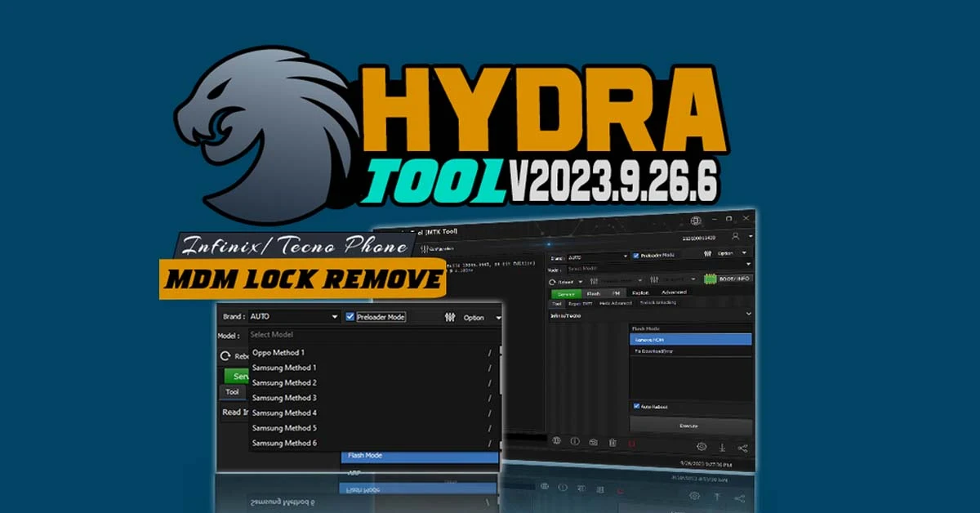Screen dimensions: 980x513
Task: Switch to the Flash tab in rear MTK window
Action: (x=593, y=293)
